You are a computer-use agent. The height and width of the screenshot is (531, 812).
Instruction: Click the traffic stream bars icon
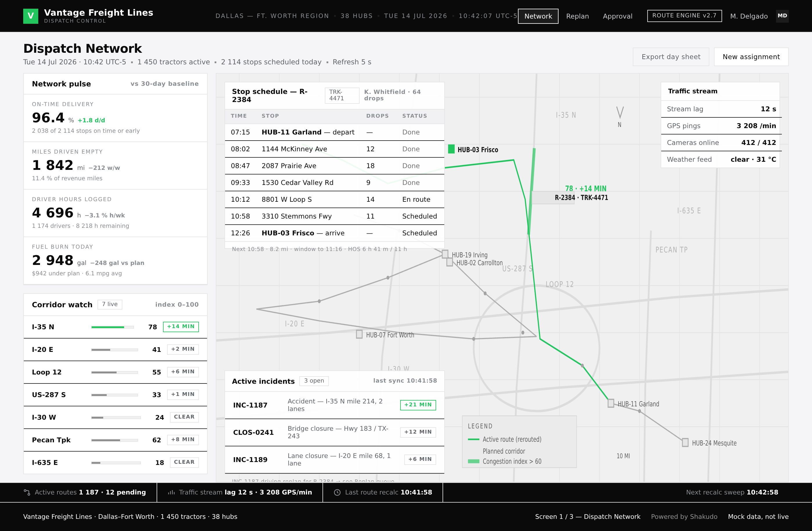click(171, 492)
